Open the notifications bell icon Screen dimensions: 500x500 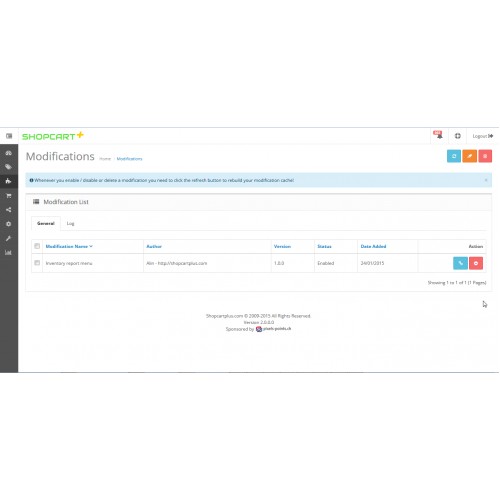pyautogui.click(x=438, y=135)
